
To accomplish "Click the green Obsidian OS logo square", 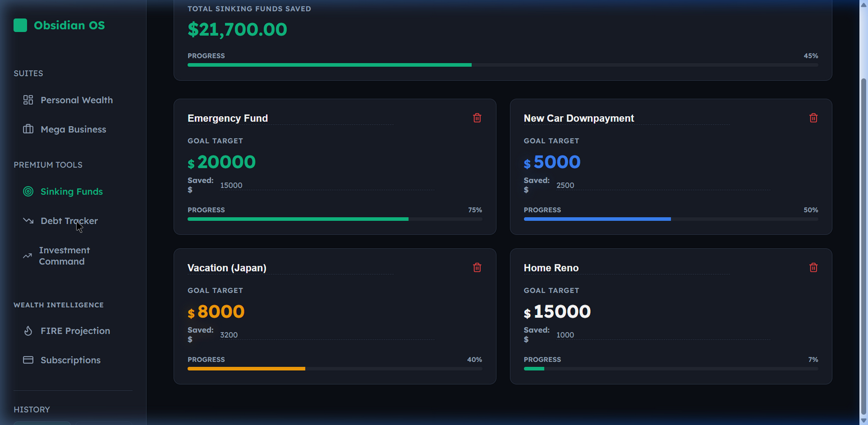I will pyautogui.click(x=20, y=25).
